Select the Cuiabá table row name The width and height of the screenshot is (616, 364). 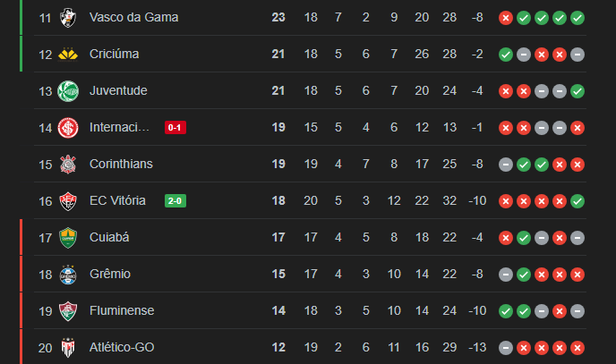109,237
